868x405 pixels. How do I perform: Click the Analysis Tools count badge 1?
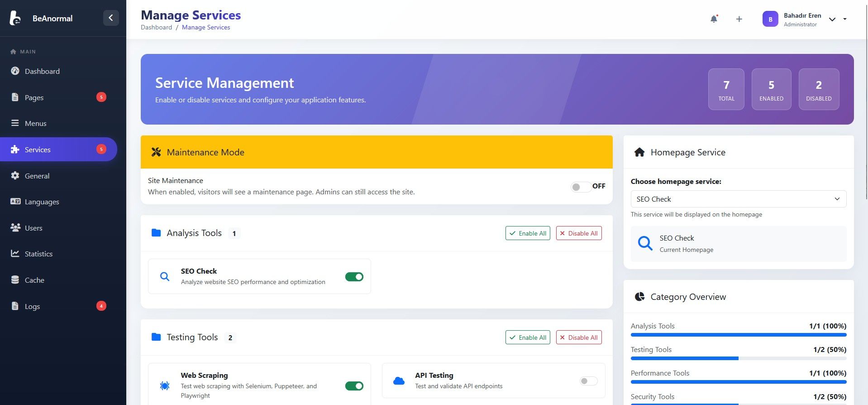(x=234, y=233)
